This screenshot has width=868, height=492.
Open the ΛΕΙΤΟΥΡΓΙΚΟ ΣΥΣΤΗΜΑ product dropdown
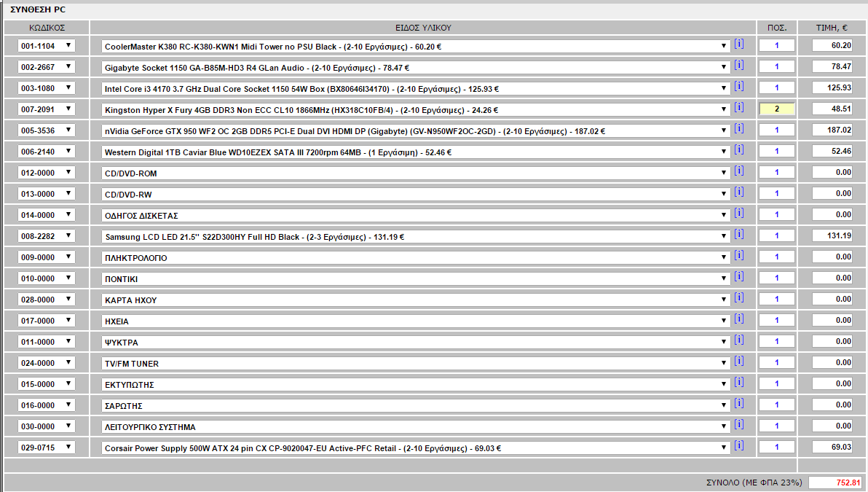416,426
